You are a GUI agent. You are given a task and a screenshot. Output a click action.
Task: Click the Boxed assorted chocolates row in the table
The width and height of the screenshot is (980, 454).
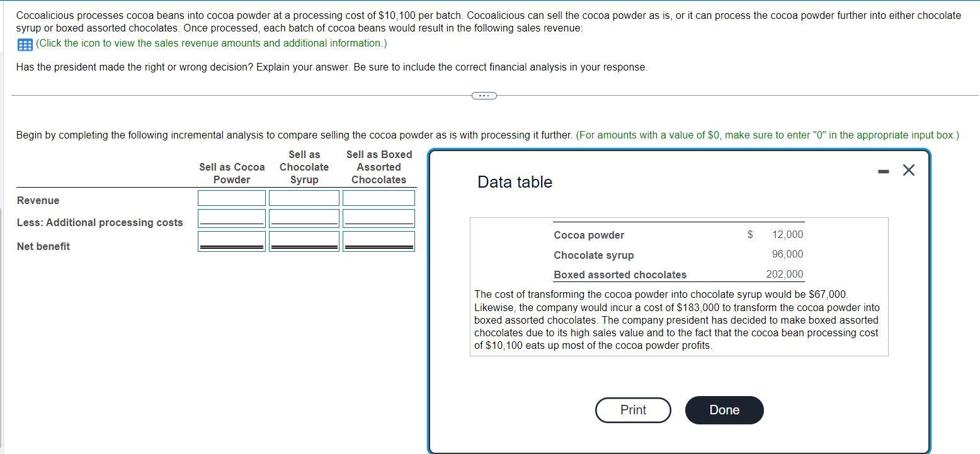[618, 275]
